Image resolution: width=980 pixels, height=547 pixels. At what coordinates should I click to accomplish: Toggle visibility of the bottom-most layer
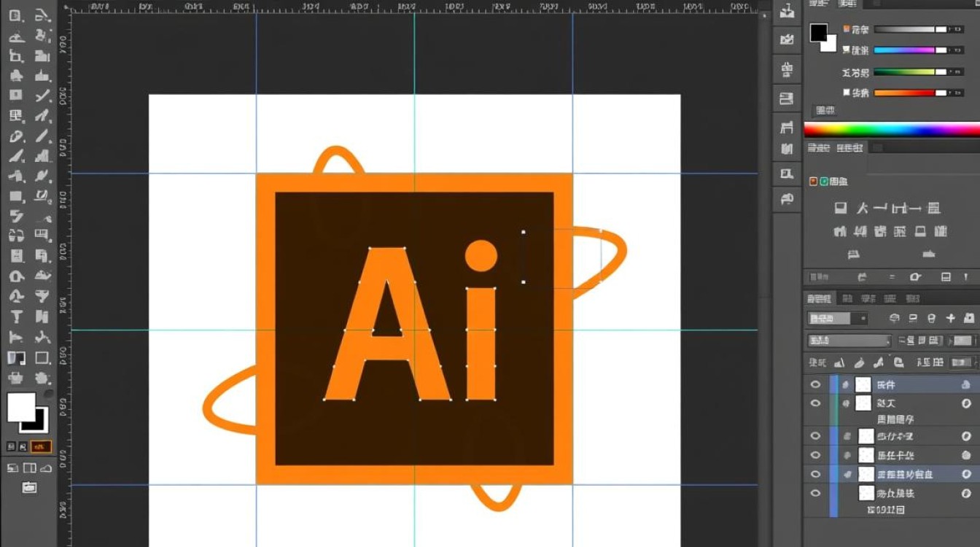815,494
